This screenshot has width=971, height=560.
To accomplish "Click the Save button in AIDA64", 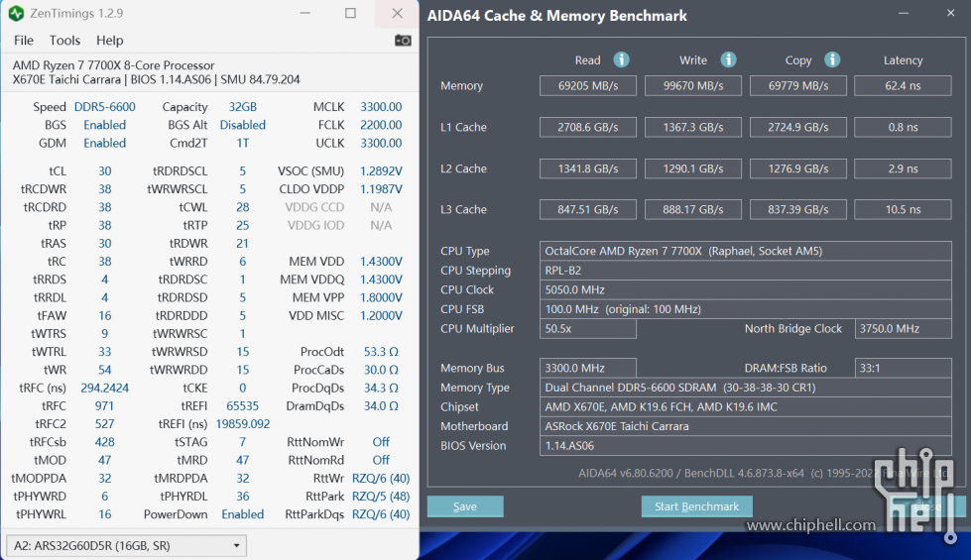I will [x=465, y=506].
